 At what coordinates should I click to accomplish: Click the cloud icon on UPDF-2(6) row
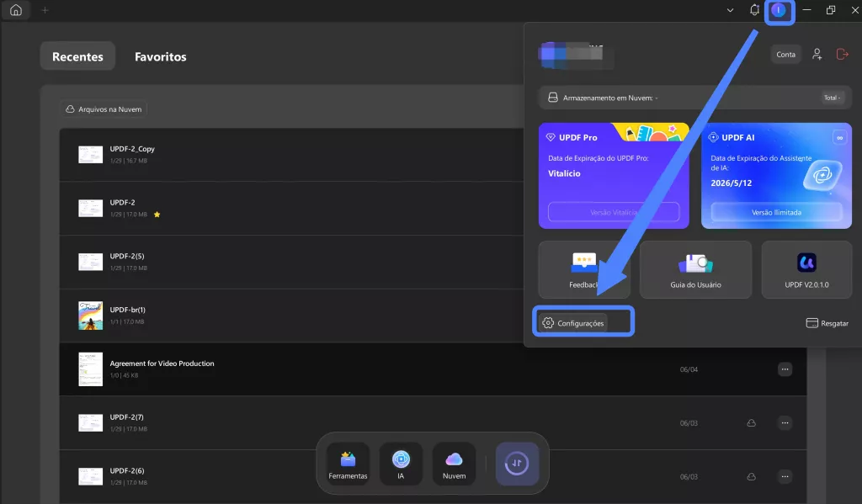pos(751,476)
